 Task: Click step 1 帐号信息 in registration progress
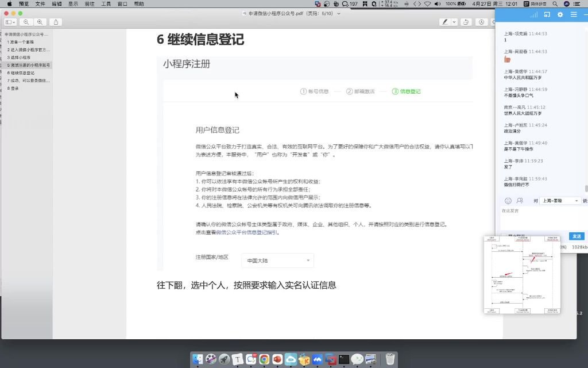click(x=314, y=91)
